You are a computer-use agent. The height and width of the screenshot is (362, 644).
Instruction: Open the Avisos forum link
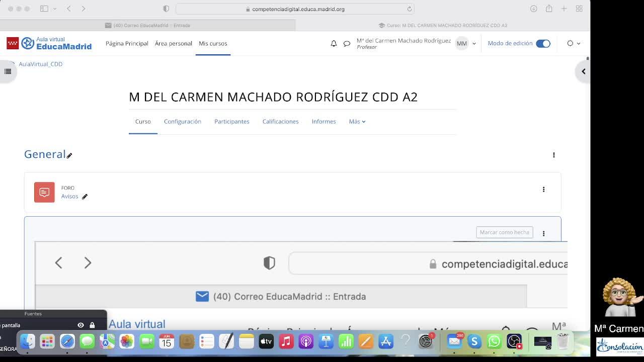pos(70,197)
